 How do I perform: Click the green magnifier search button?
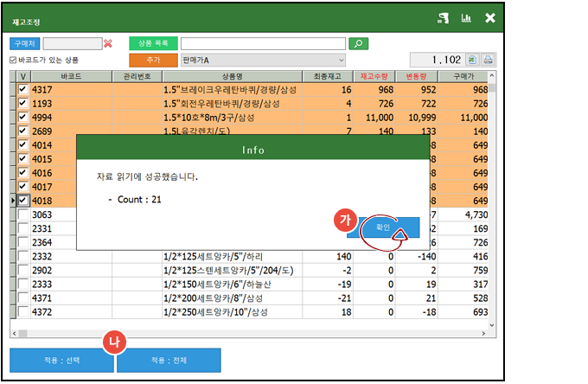pyautogui.click(x=359, y=43)
